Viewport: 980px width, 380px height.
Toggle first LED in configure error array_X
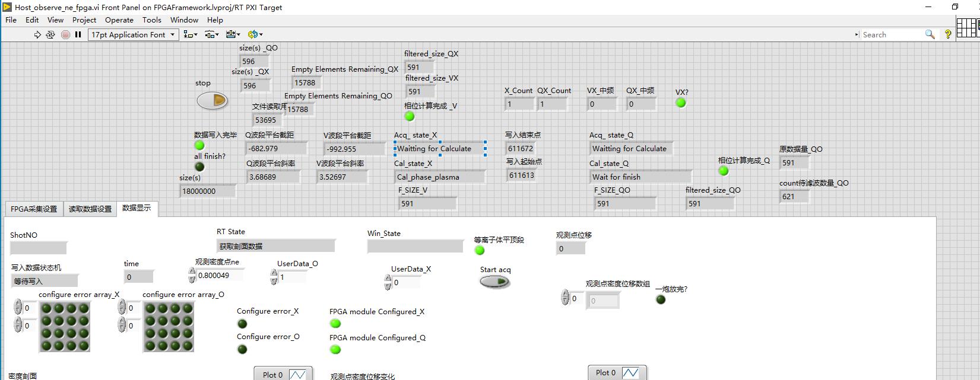coord(46,308)
